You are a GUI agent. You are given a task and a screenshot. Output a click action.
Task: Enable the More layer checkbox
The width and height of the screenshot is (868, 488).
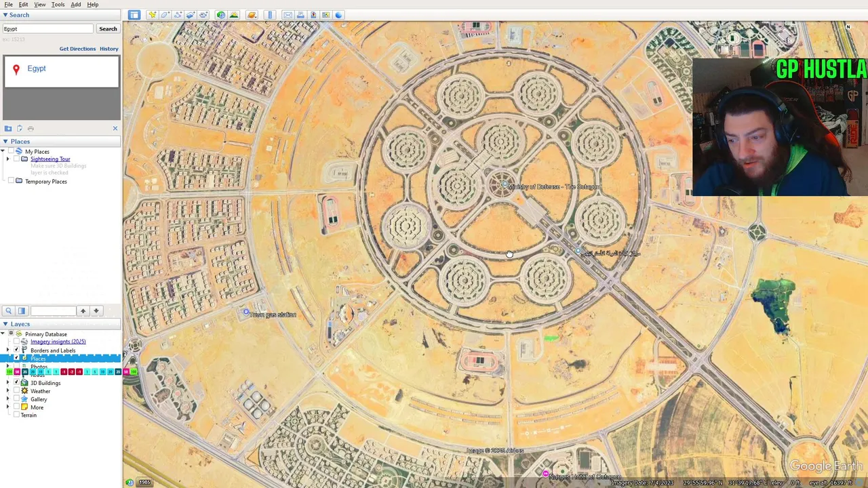(x=16, y=407)
